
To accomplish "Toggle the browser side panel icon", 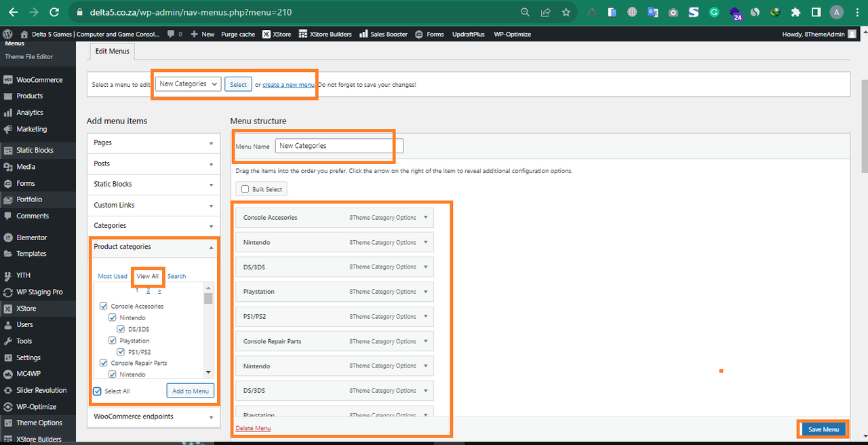I will (x=816, y=12).
